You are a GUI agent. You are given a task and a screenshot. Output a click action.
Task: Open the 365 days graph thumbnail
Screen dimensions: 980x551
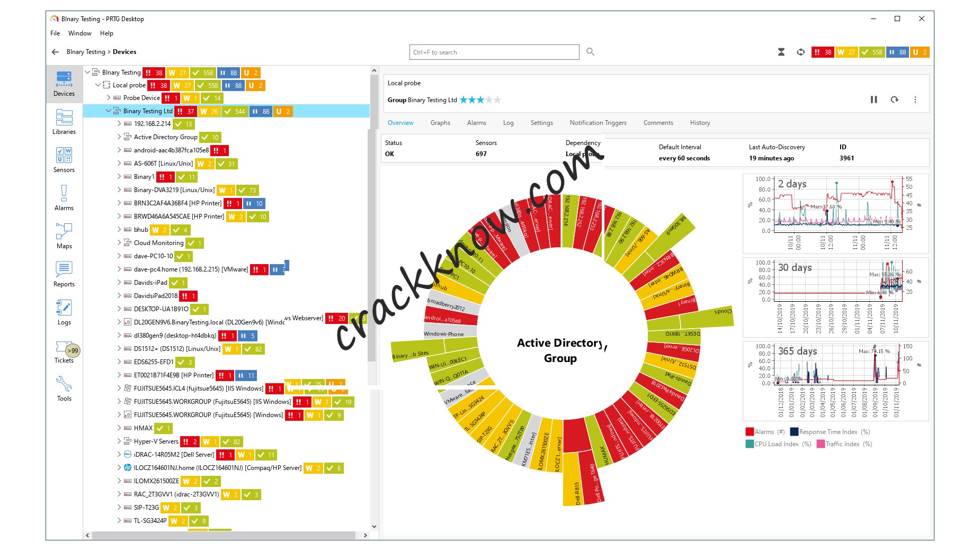pos(835,381)
